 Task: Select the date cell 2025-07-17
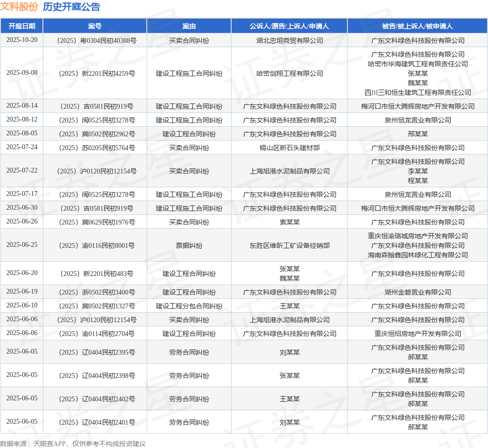pos(22,193)
